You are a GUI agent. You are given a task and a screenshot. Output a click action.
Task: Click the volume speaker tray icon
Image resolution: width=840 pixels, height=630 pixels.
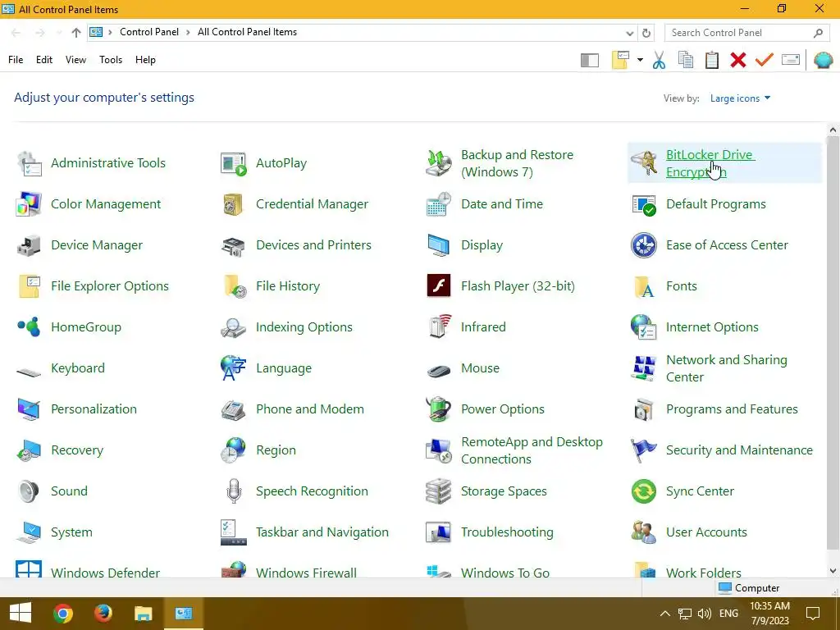(x=705, y=614)
